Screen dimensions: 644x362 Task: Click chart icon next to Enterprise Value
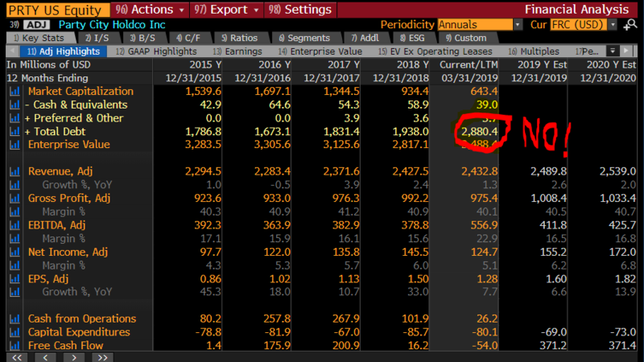click(14, 145)
